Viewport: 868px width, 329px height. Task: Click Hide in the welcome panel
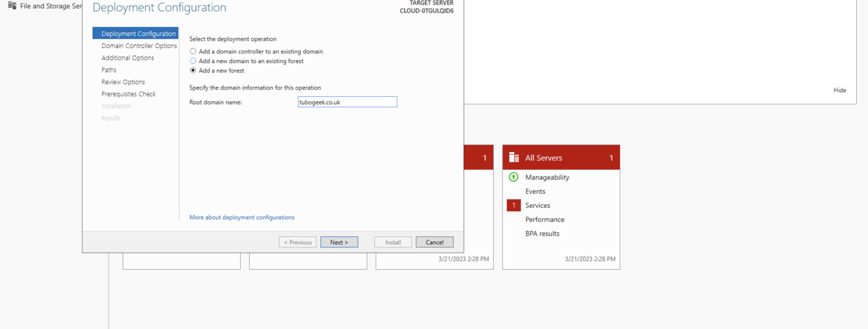point(840,90)
